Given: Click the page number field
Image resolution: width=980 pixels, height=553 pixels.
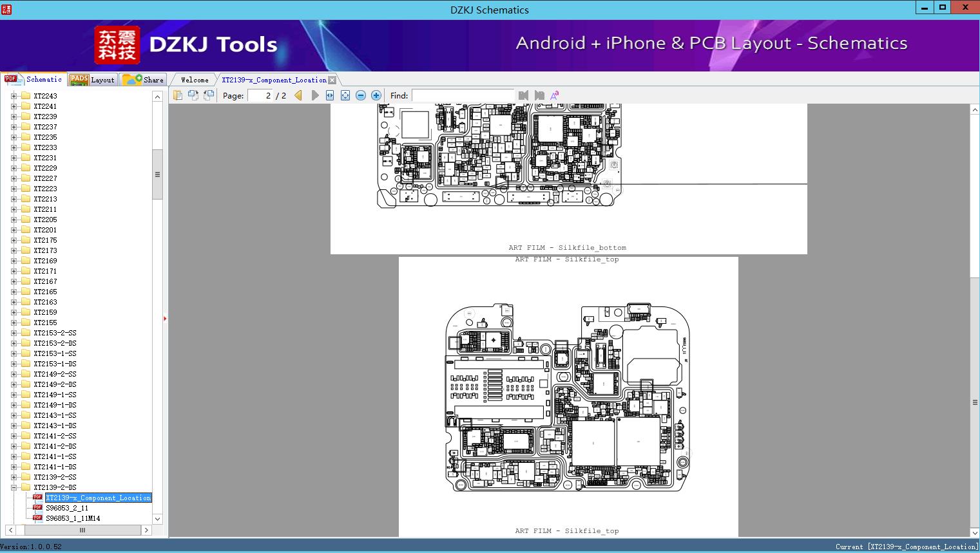Looking at the screenshot, I should coord(260,95).
